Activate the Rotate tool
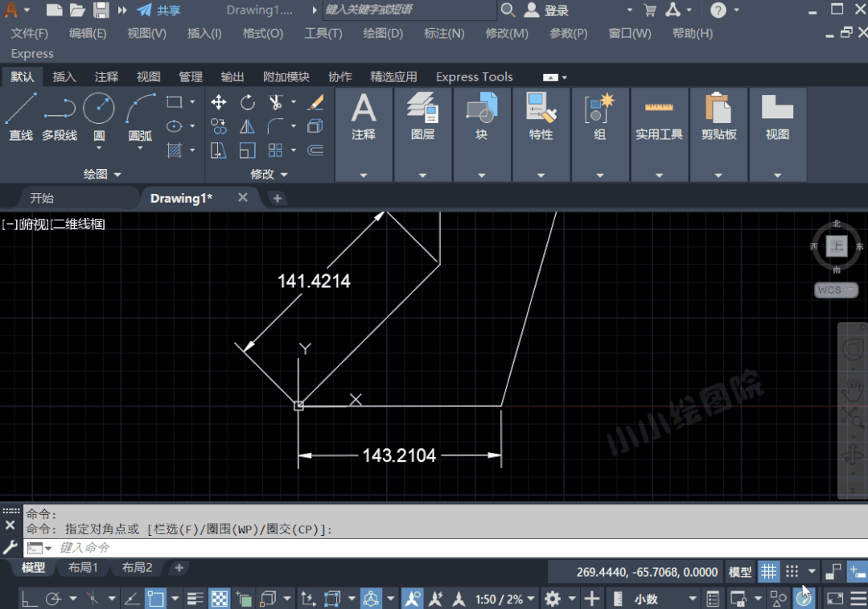 tap(248, 102)
